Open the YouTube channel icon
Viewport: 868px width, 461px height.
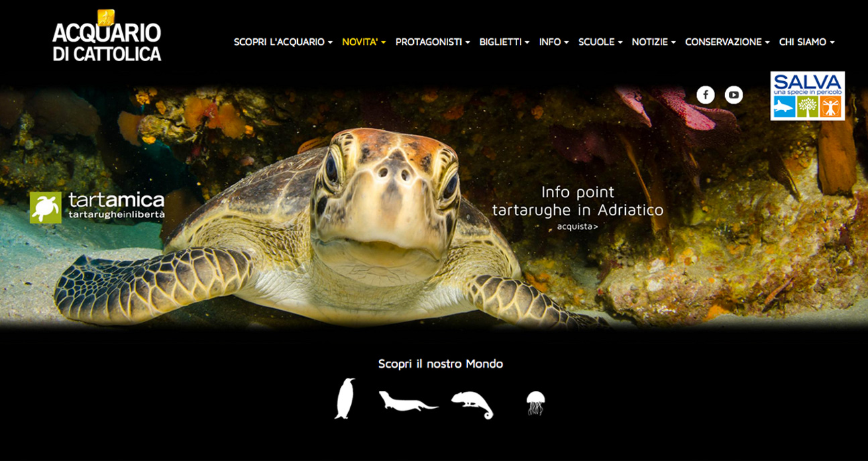point(734,95)
